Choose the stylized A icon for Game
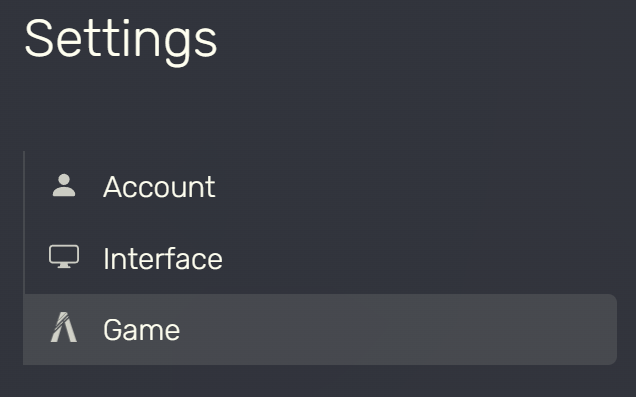This screenshot has width=636, height=397. (64, 327)
